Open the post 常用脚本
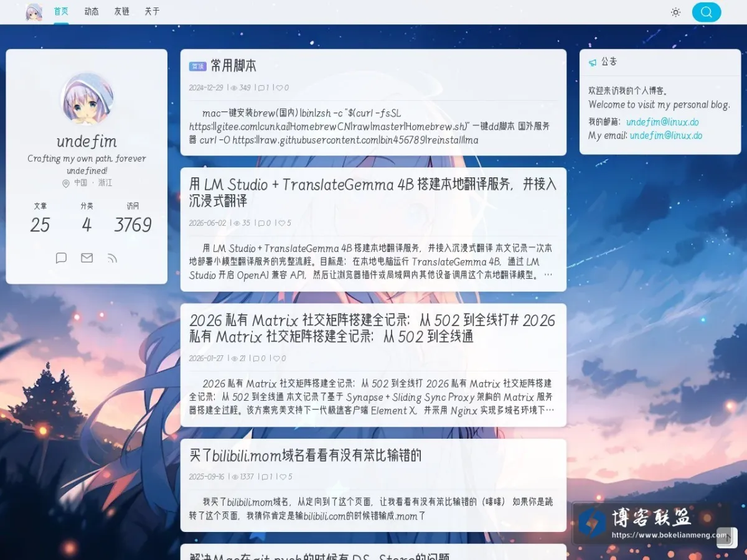The width and height of the screenshot is (747, 560). coord(233,66)
